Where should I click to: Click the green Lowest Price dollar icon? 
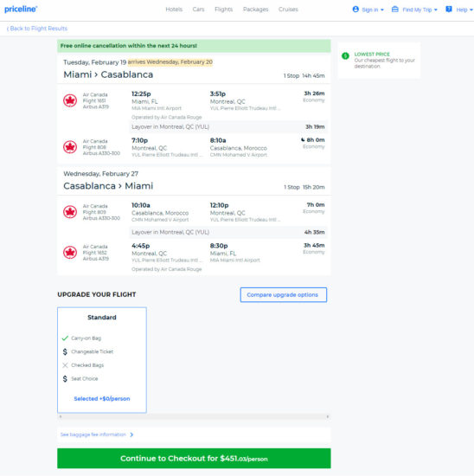click(345, 56)
